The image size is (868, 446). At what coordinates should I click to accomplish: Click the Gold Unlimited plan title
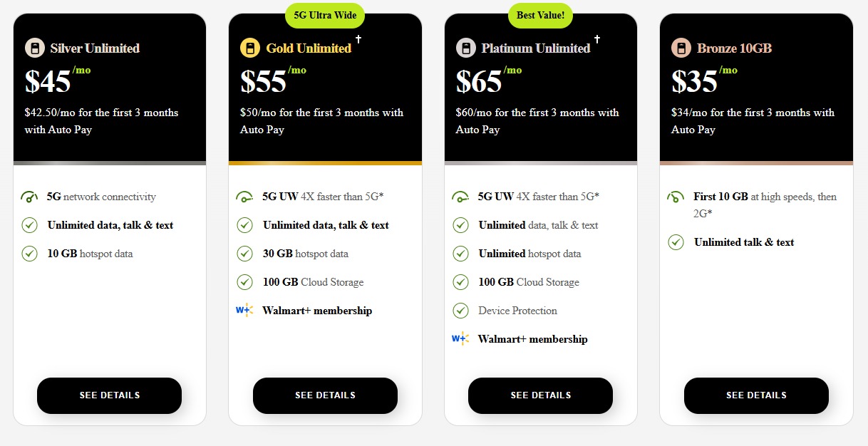pos(309,48)
